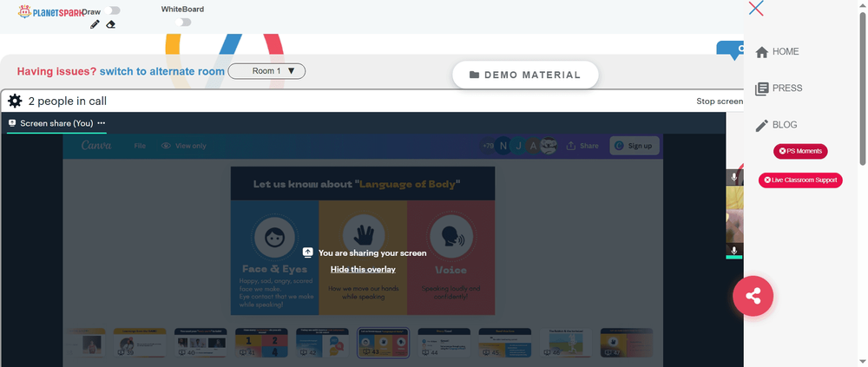Click the Canva logo

[96, 146]
